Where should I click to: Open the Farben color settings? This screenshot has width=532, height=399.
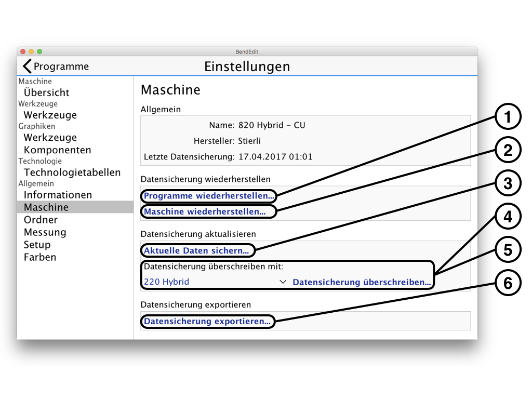tap(40, 257)
